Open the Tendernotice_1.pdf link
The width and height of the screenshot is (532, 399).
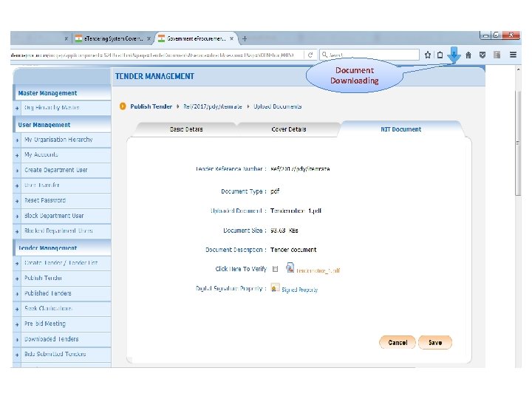coord(318,270)
